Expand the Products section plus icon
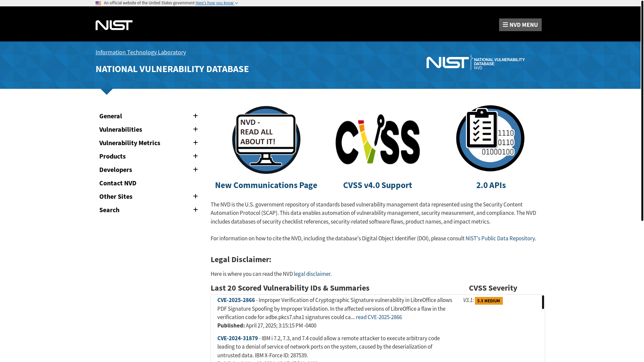 click(196, 156)
